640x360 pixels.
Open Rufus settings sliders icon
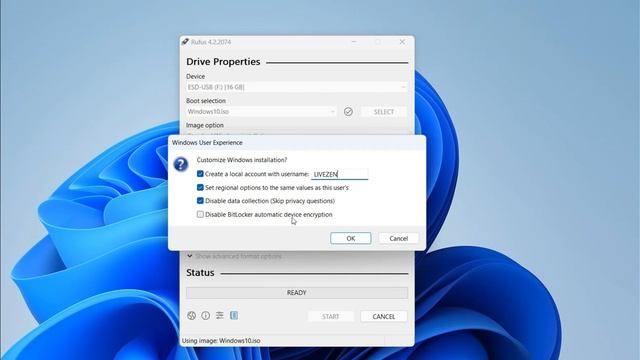[x=220, y=316]
